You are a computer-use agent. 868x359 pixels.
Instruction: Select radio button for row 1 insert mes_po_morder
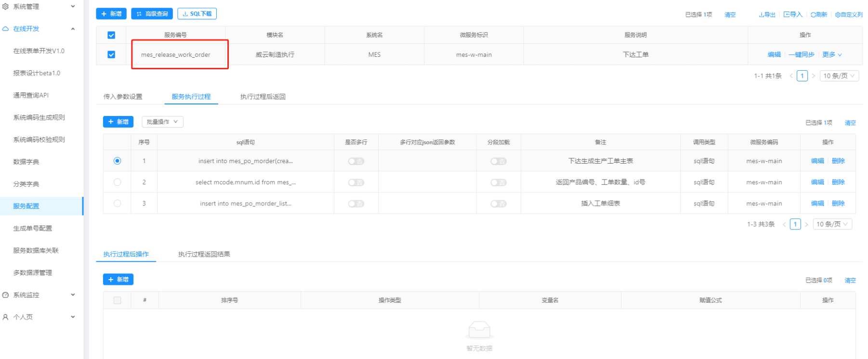(117, 161)
